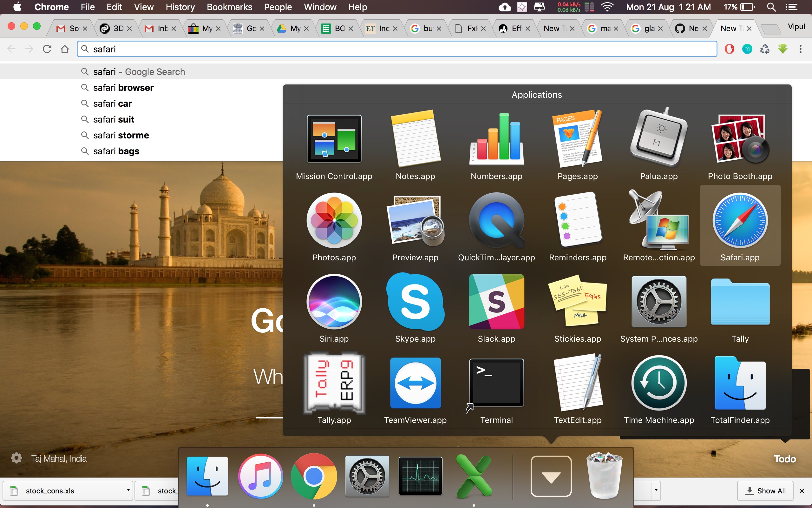
Task: Open Photo Booth.app
Action: [740, 139]
